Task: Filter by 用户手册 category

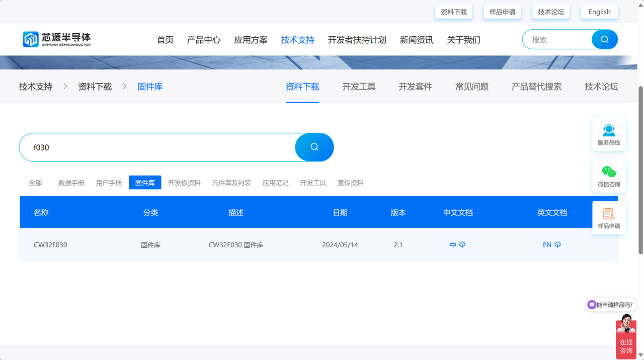Action: (109, 183)
